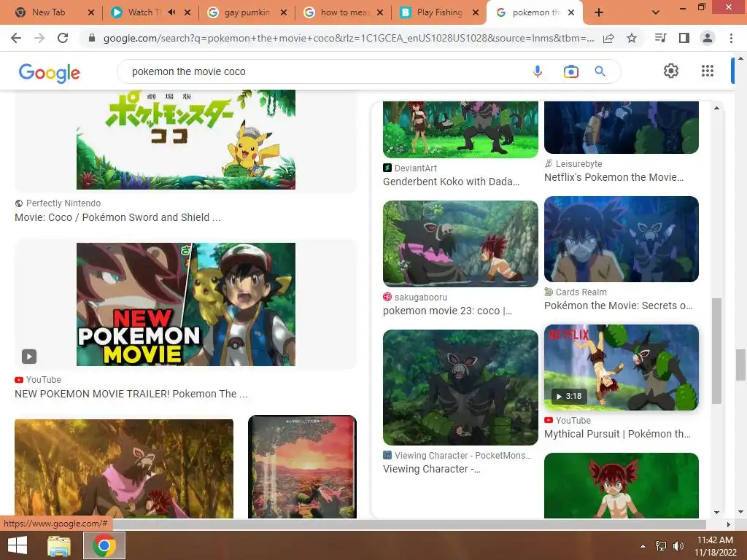Open Google quick settings gear
The image size is (747, 560).
click(x=671, y=71)
